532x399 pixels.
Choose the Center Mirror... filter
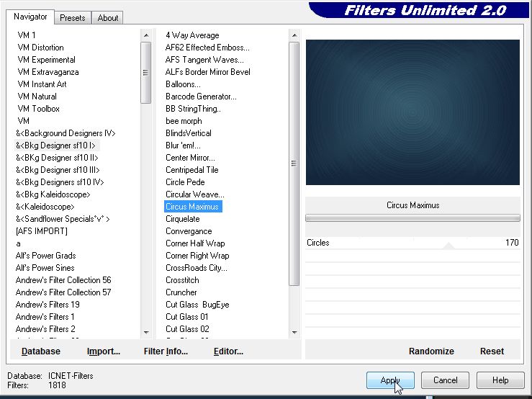click(190, 158)
